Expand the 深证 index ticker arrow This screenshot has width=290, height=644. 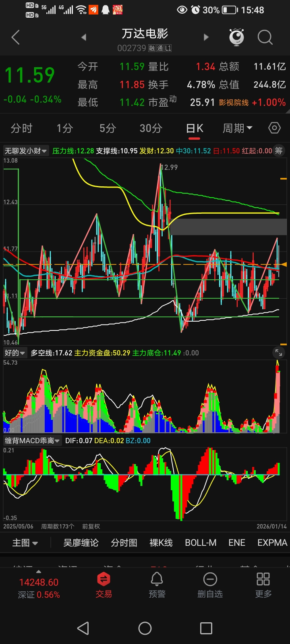pos(39,572)
